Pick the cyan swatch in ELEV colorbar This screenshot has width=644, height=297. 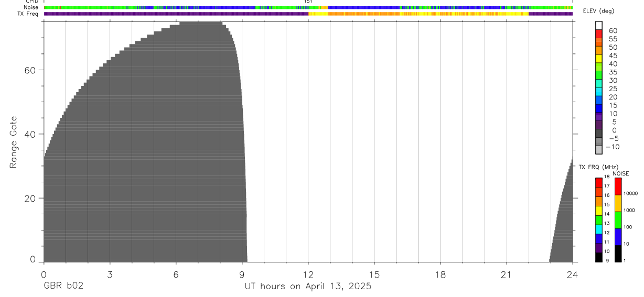(x=599, y=91)
